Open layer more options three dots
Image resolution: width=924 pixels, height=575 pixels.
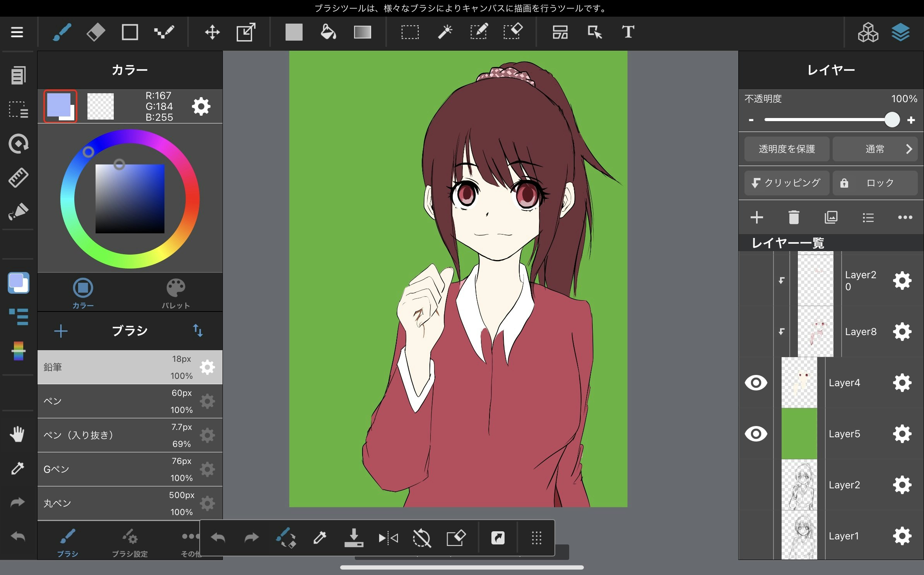click(x=905, y=217)
